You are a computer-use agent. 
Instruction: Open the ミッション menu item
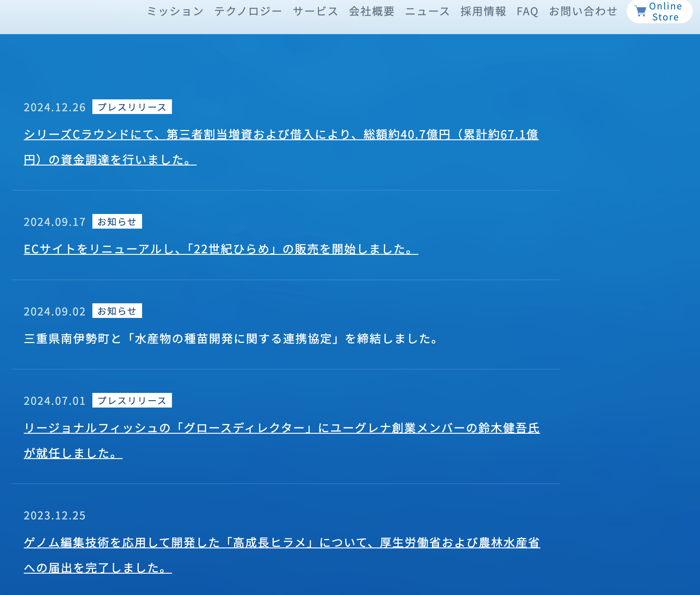pos(175,12)
